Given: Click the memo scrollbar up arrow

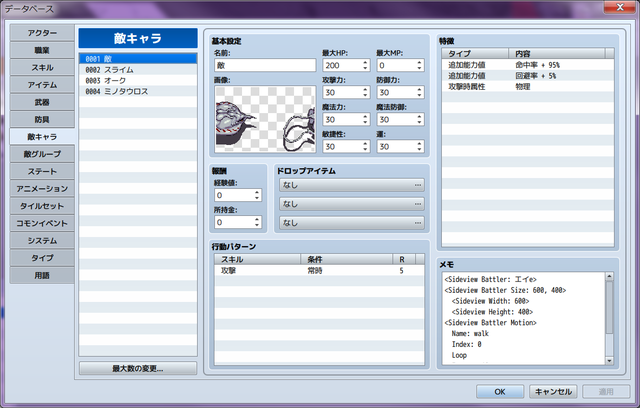Looking at the screenshot, I should [x=609, y=276].
